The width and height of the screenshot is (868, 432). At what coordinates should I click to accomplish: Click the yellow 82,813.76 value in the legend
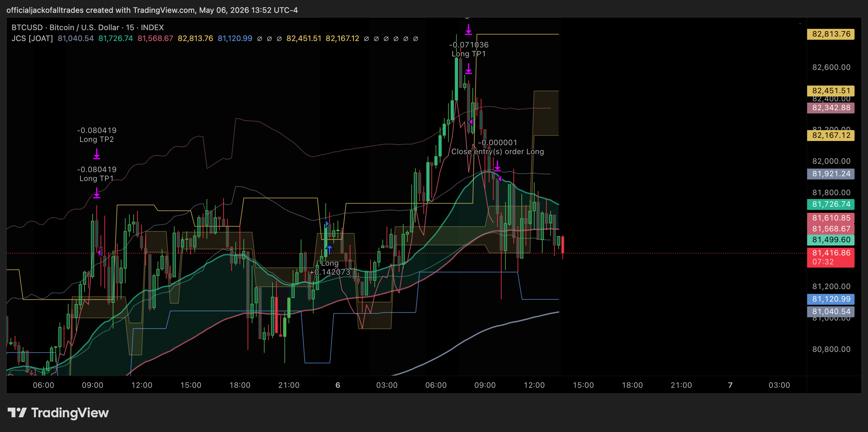195,38
